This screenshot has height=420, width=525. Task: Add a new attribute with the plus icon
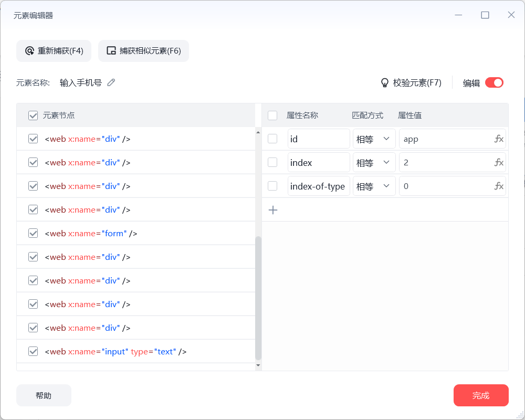click(273, 210)
